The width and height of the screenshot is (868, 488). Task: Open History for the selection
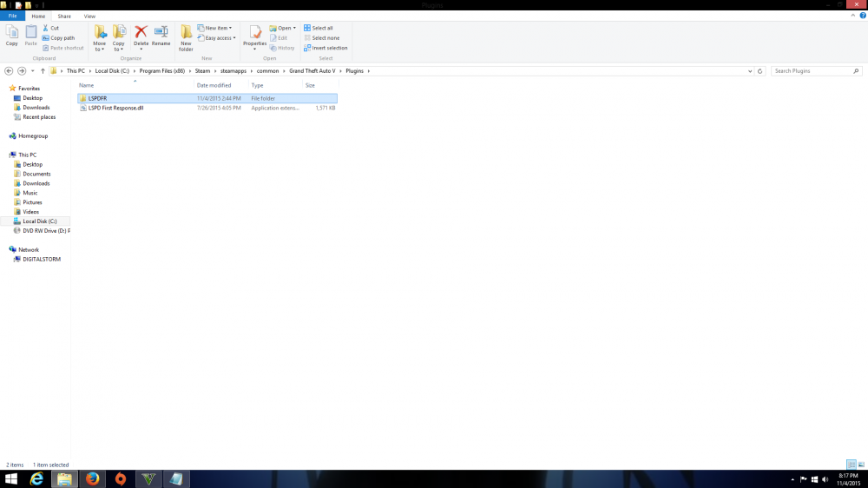(x=282, y=48)
